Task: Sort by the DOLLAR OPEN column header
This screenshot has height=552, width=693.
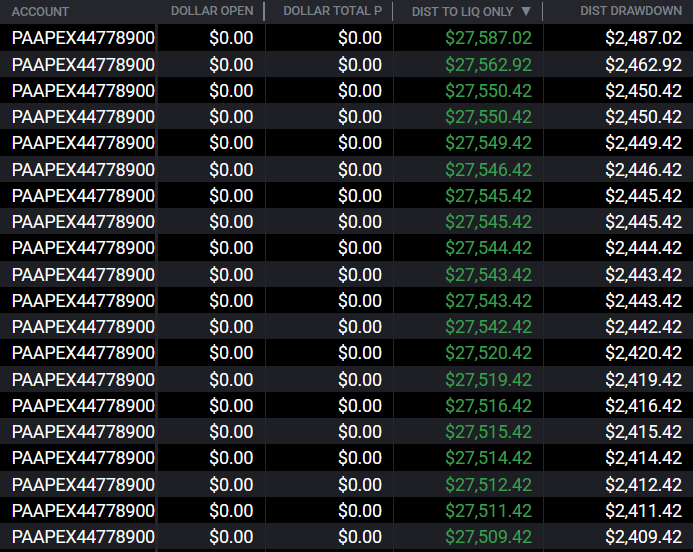Action: [x=212, y=11]
